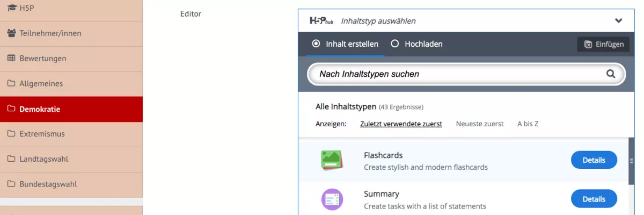644x215 pixels.
Task: Click the Demokratie sidebar label
Action: point(40,109)
